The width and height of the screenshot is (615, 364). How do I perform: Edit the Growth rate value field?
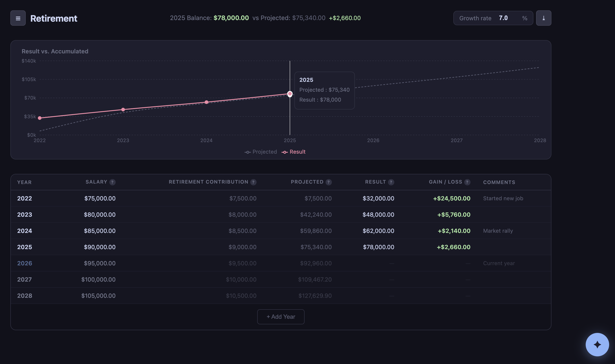(503, 18)
